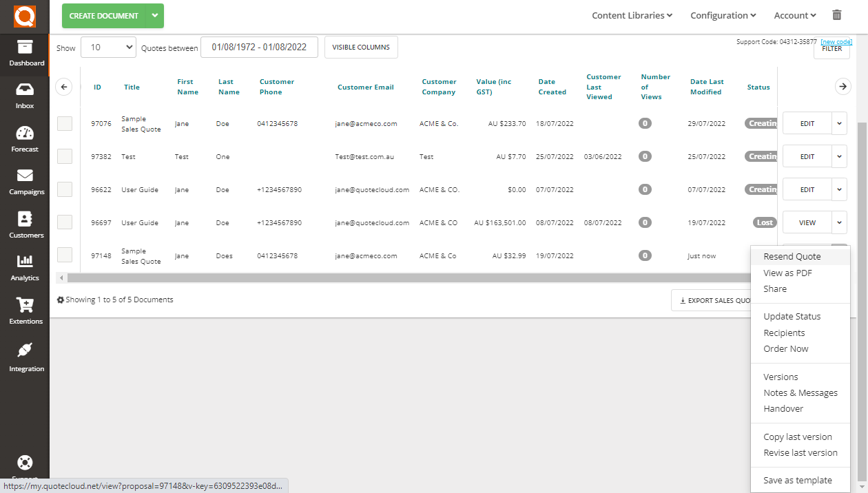
Task: Expand the dropdown arrow beside CREATE DOCUMENT
Action: point(154,14)
